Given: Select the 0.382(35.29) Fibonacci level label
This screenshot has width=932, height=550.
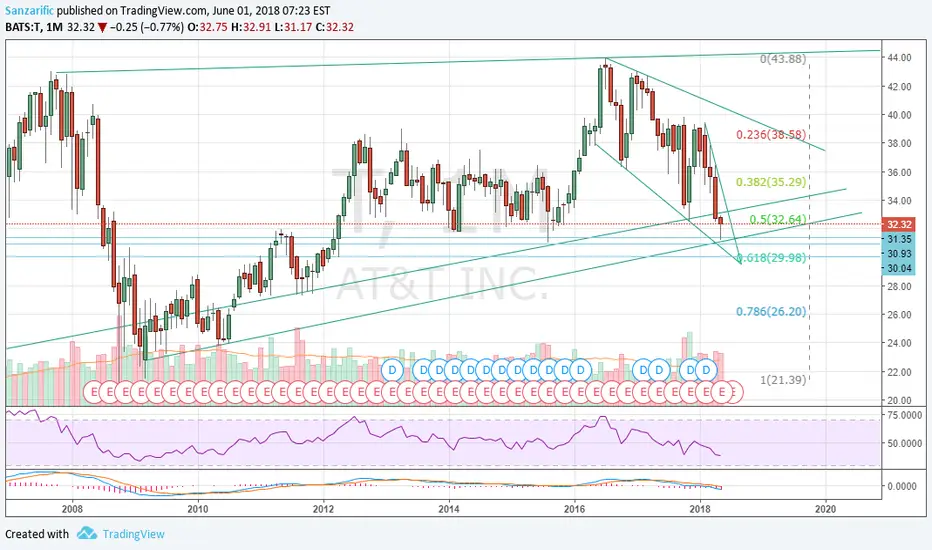Looking at the screenshot, I should (772, 181).
